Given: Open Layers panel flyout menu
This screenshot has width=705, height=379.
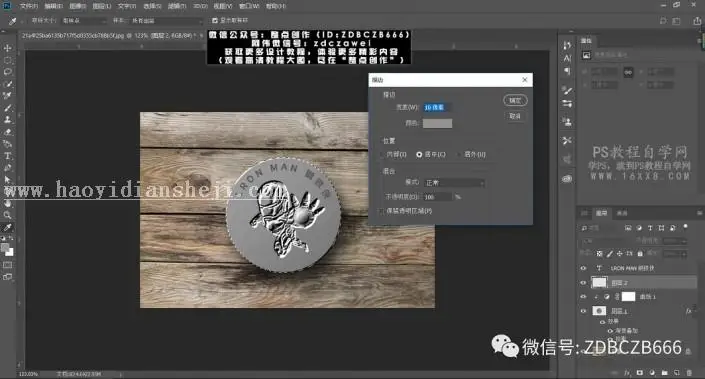Looking at the screenshot, I should click(x=699, y=213).
